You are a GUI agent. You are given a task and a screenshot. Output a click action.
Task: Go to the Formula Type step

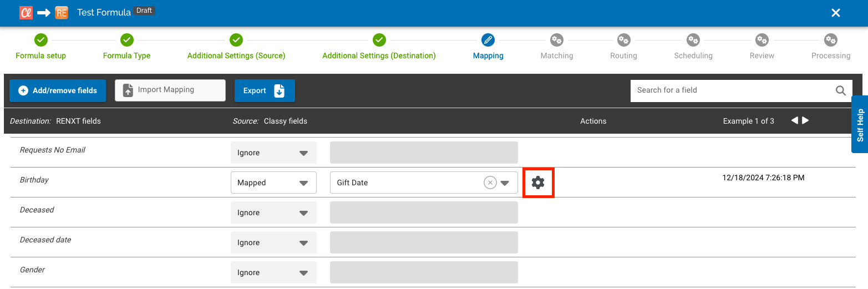(x=127, y=55)
